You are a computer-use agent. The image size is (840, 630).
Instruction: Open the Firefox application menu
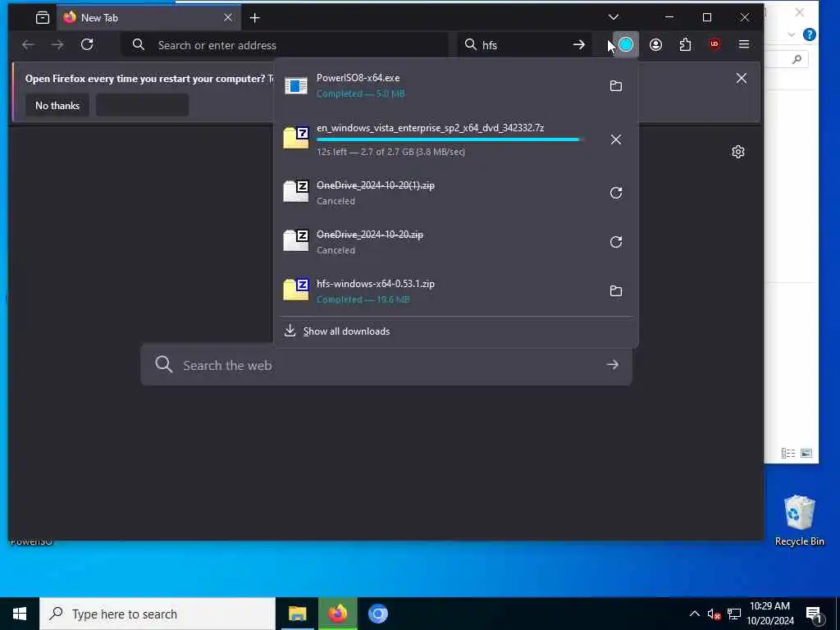743,44
